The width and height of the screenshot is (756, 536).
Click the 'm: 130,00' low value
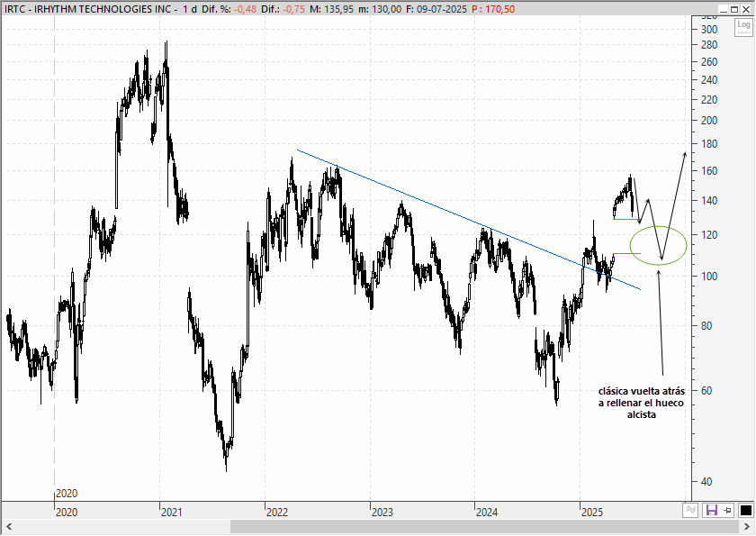[380, 9]
